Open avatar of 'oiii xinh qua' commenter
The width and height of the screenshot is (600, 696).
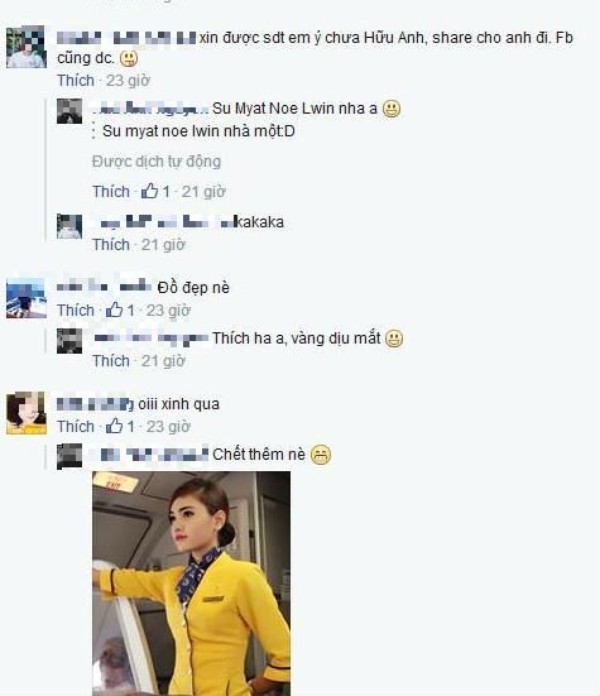[x=26, y=413]
